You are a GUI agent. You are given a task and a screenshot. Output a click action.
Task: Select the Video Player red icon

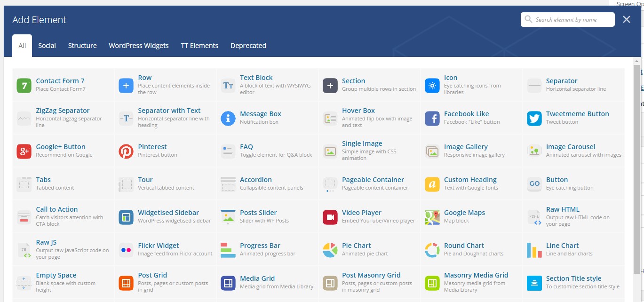(x=330, y=217)
